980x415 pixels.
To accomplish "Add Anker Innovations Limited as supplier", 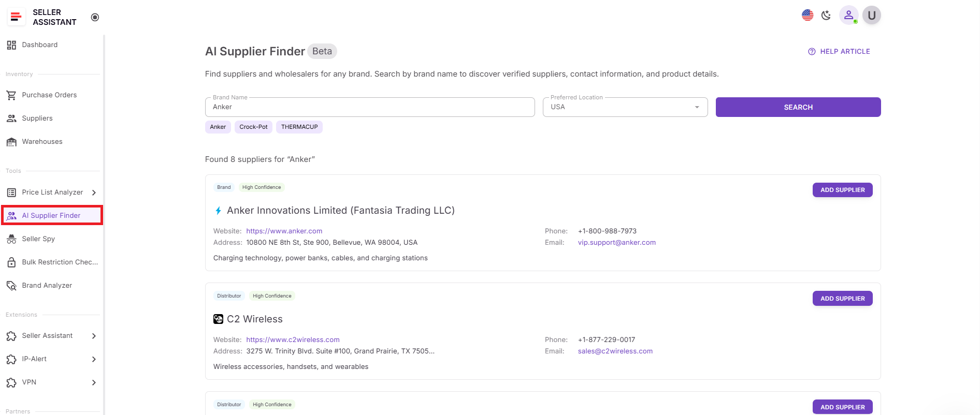I will (x=843, y=190).
